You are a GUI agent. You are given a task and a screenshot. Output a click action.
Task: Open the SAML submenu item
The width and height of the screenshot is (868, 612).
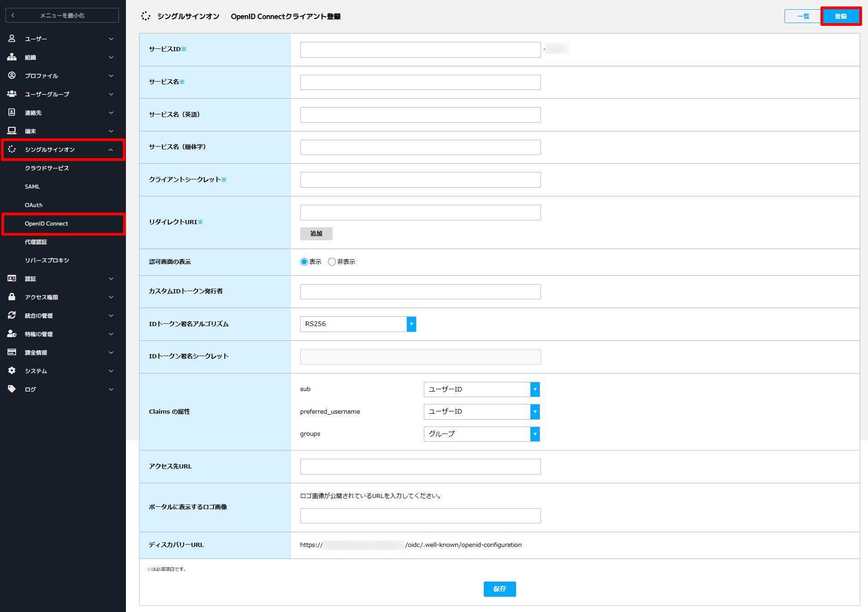pos(32,187)
